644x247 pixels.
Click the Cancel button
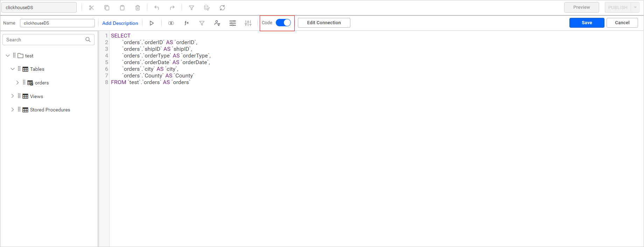[x=622, y=23]
